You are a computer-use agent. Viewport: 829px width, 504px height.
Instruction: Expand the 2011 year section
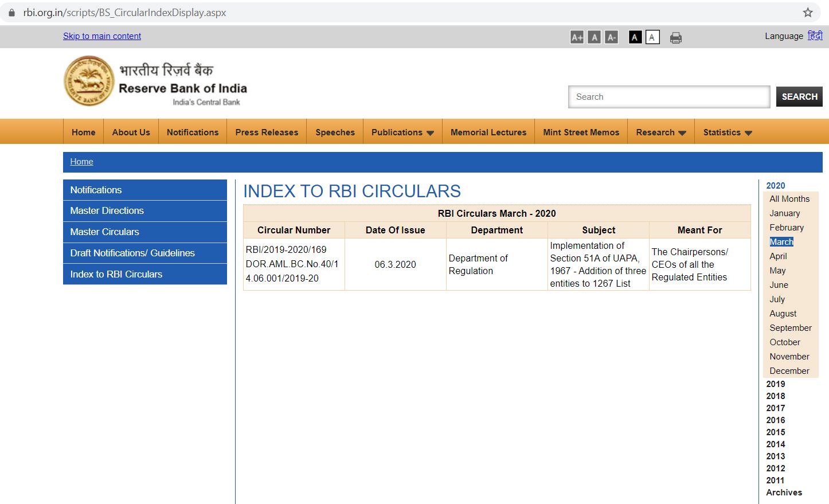click(775, 480)
